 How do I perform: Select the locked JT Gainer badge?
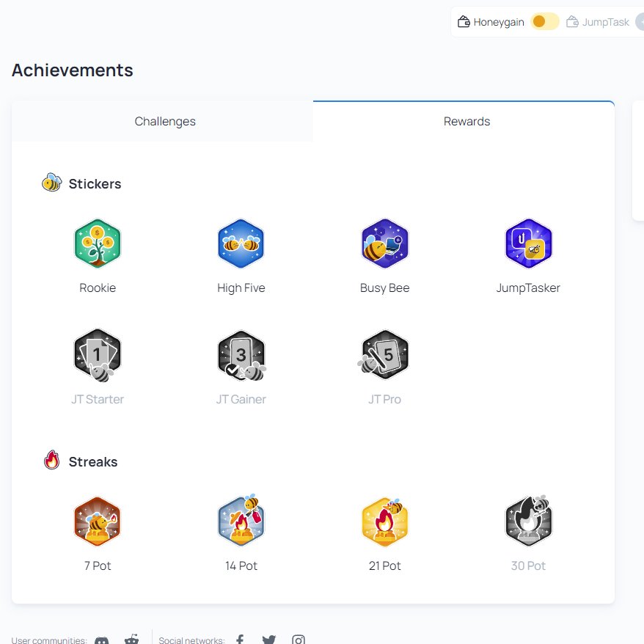pyautogui.click(x=241, y=355)
